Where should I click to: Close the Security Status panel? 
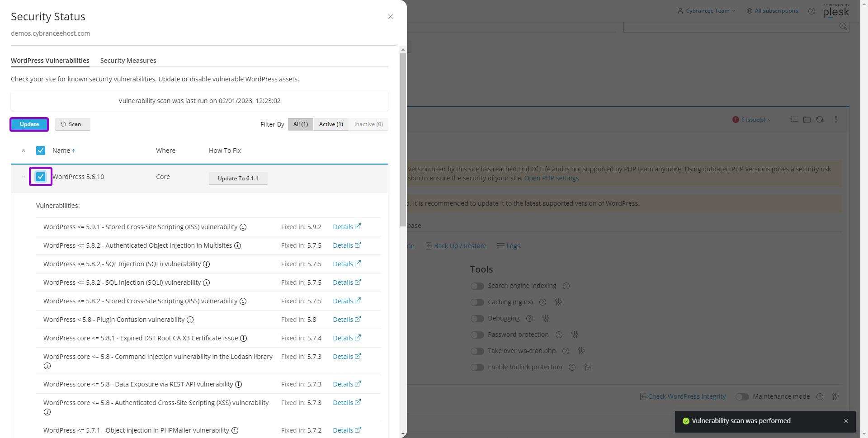coord(391,16)
